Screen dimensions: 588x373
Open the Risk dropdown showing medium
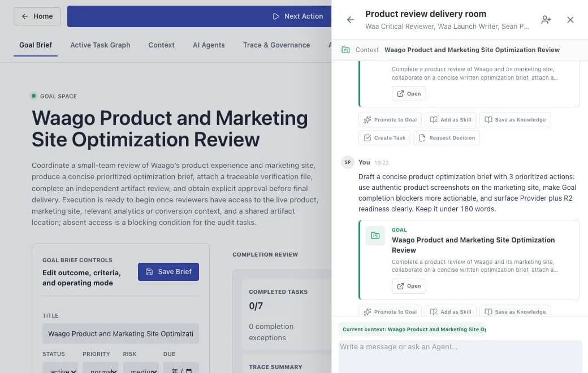[x=141, y=369]
